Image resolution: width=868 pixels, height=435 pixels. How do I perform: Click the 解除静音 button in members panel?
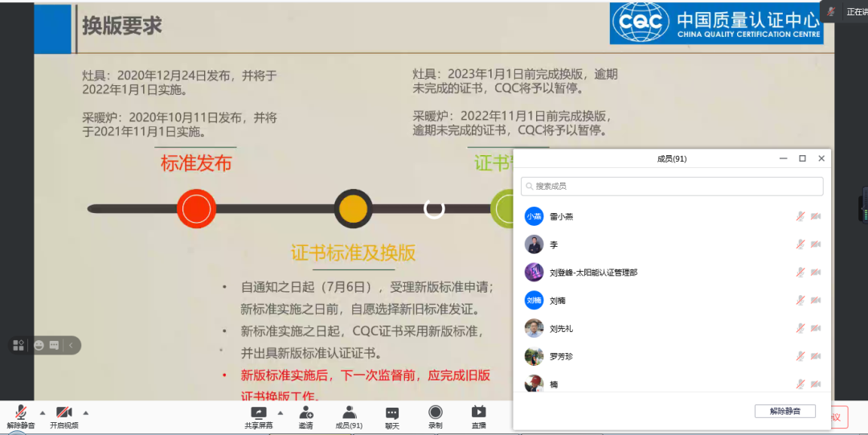(785, 411)
